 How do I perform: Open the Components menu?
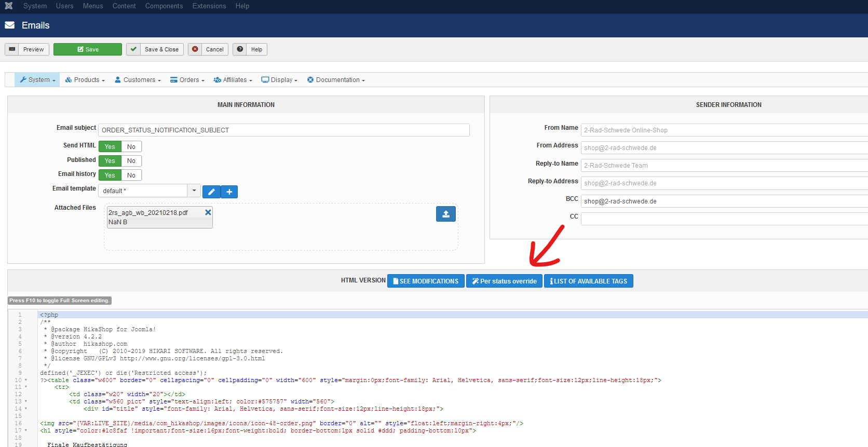pyautogui.click(x=164, y=6)
